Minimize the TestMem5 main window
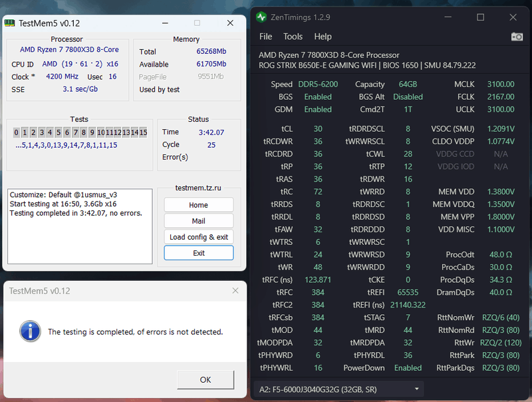Image resolution: width=532 pixels, height=402 pixels. 165,23
